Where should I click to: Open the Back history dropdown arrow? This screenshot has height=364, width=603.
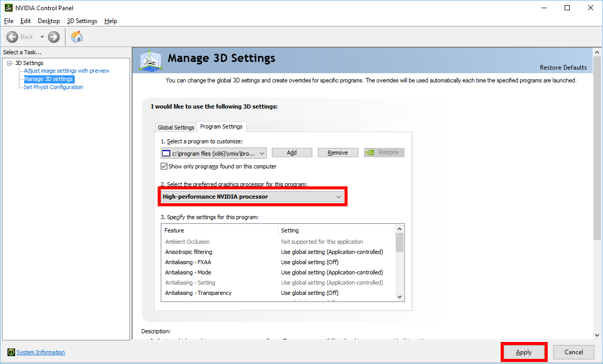(42, 37)
